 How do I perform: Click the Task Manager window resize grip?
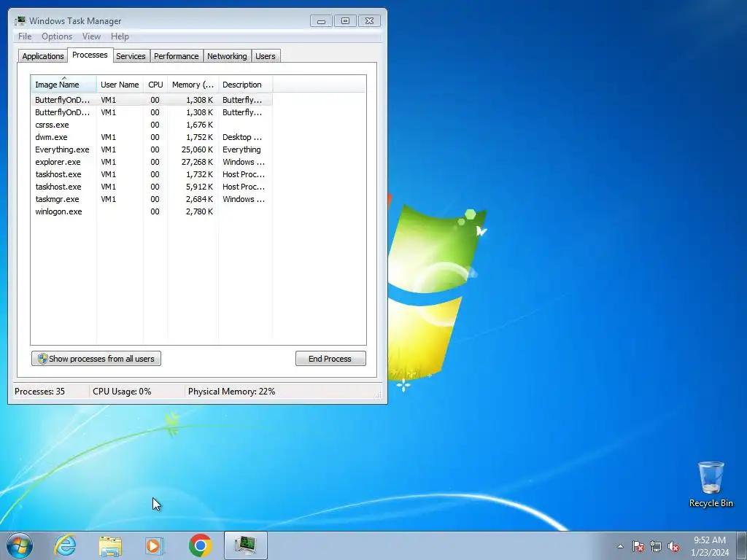click(379, 394)
